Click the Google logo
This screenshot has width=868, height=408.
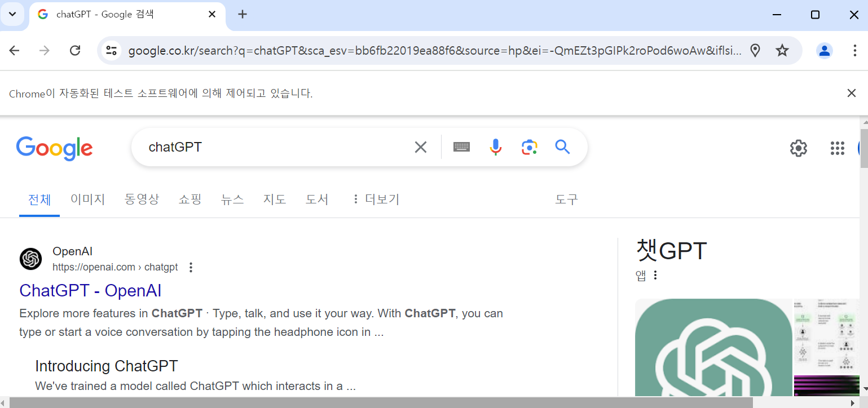[55, 148]
